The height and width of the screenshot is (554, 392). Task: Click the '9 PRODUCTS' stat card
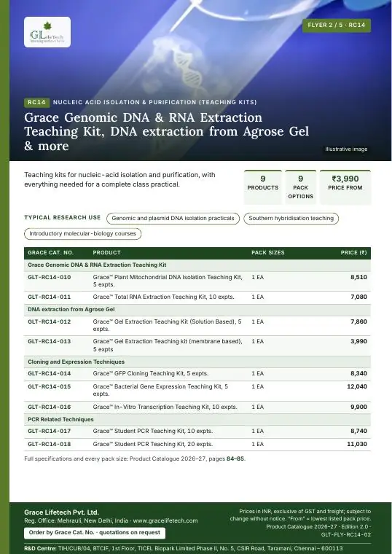pyautogui.click(x=263, y=187)
